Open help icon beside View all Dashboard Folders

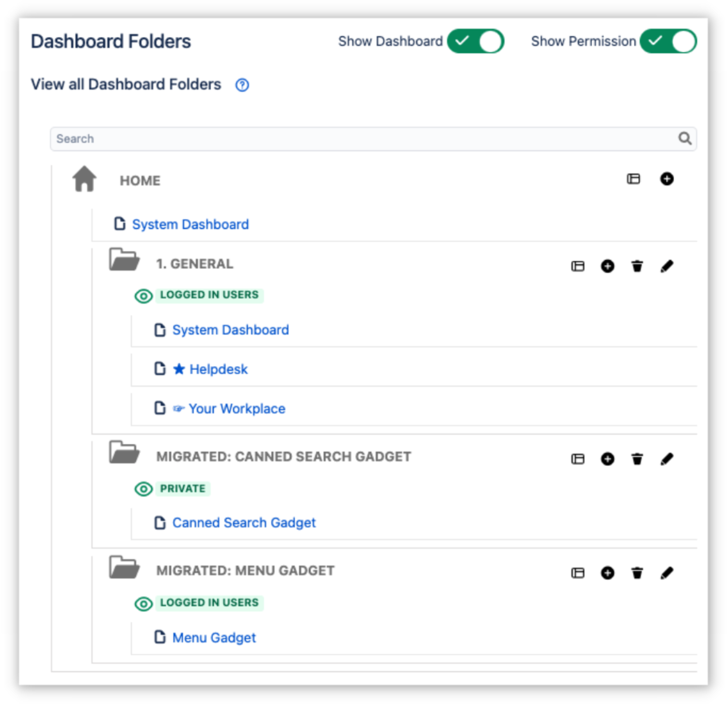(x=242, y=85)
